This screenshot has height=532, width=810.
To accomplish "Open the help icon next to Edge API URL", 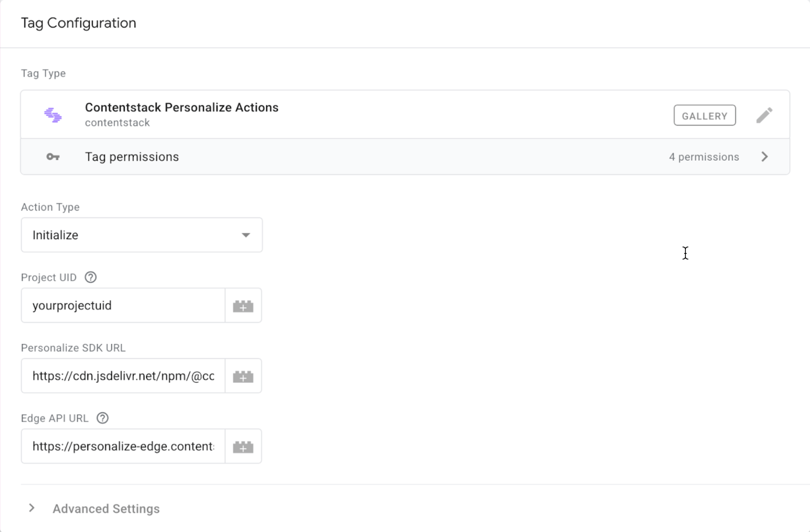I will (x=103, y=418).
